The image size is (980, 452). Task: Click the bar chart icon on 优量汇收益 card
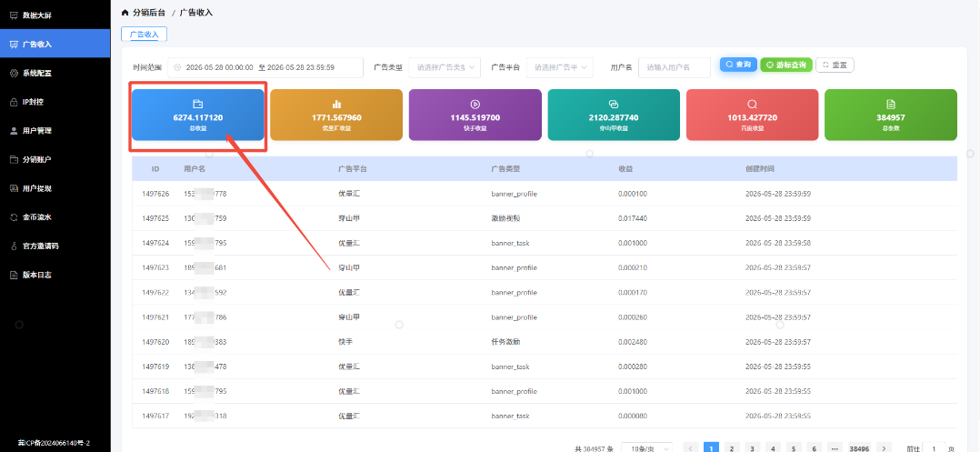[x=336, y=105]
